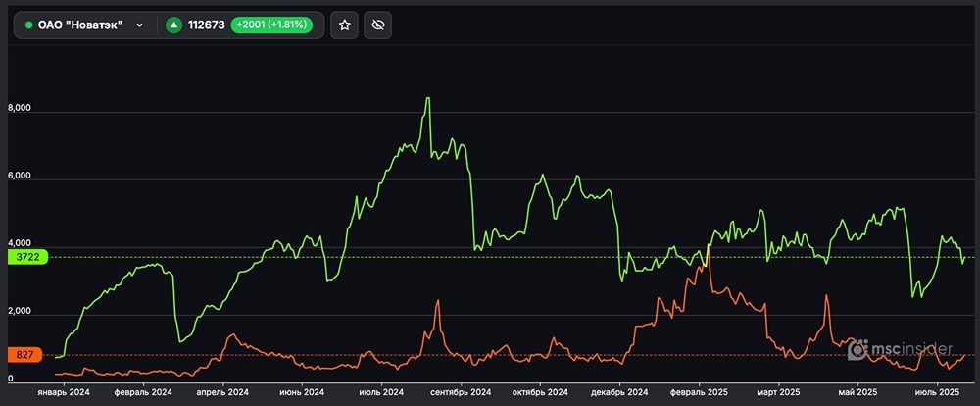Select the green 3722 price label
This screenshot has height=406, width=980.
(23, 257)
